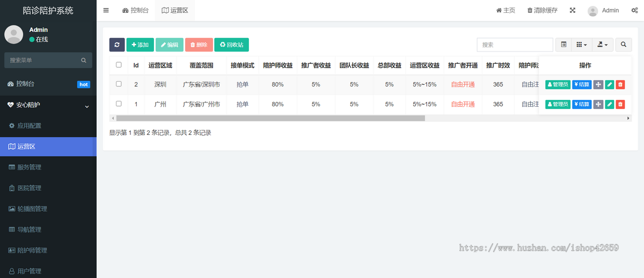The image size is (644, 278).
Task: Open 导航管理 sidebar item
Action: (48, 230)
